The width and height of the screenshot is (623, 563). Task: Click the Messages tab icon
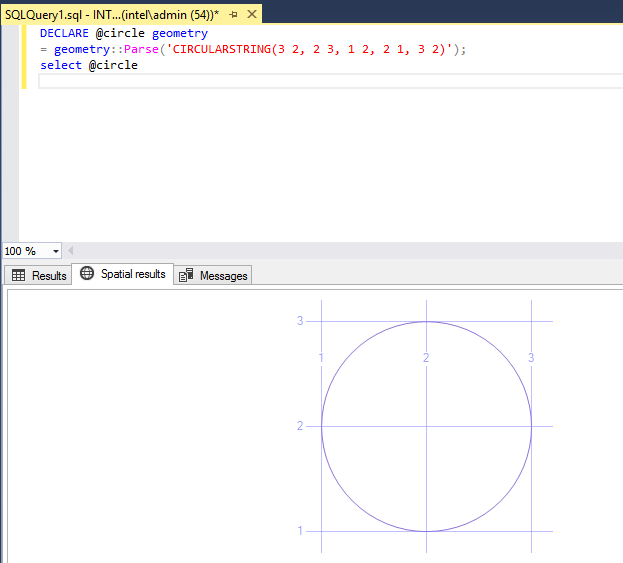tap(187, 276)
